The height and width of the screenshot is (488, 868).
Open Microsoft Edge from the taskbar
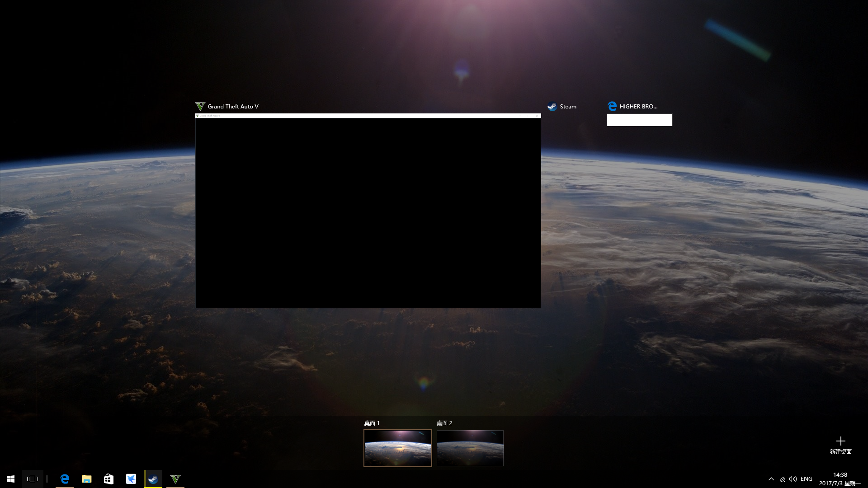click(x=65, y=479)
